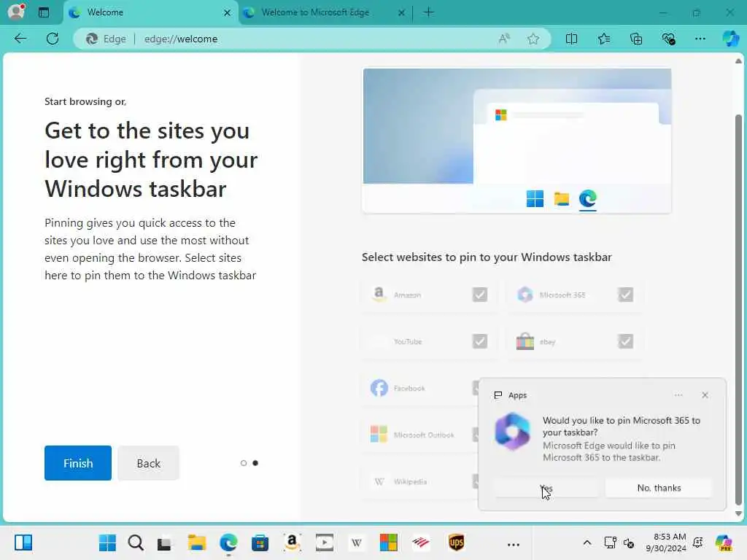Open muted volume tray icon

(x=629, y=542)
